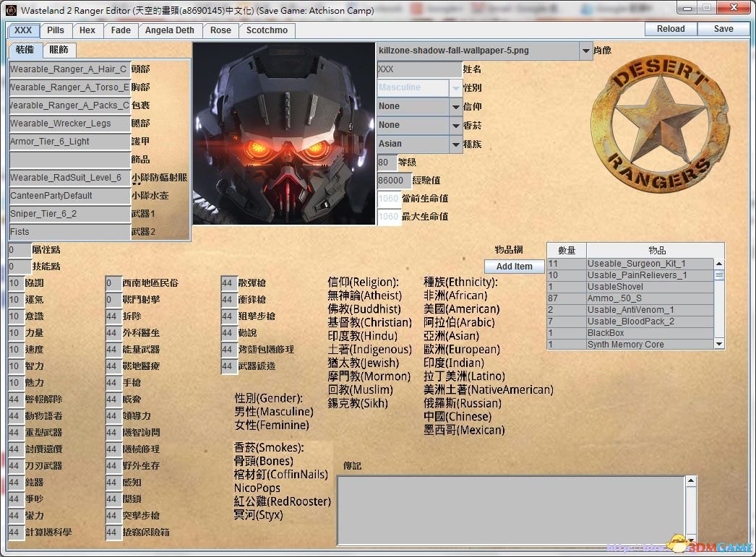Open the portrait file dropdown
The height and width of the screenshot is (557, 756).
tap(586, 51)
